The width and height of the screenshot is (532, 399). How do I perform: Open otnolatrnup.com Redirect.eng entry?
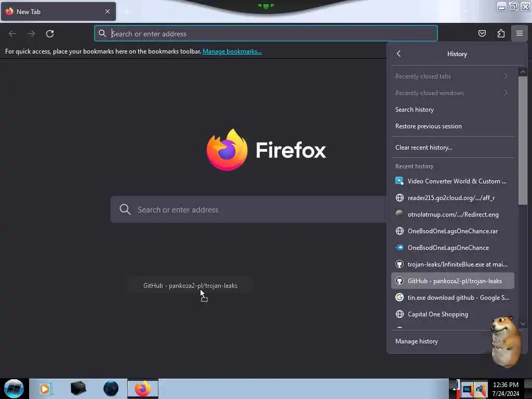coord(453,214)
